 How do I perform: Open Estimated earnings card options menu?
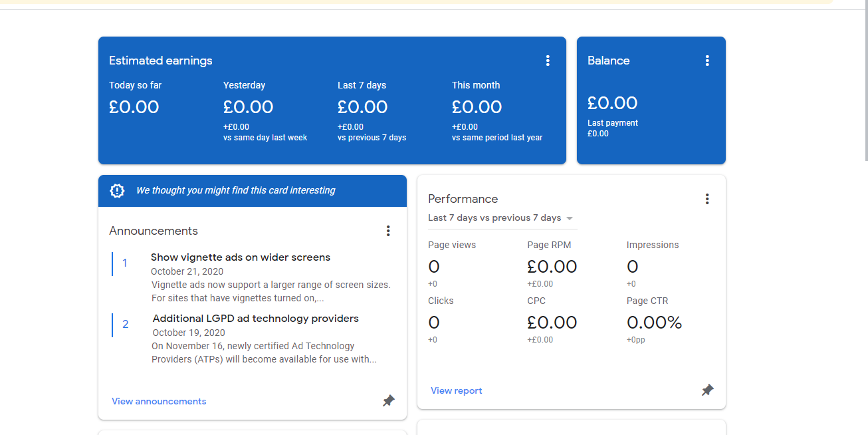[548, 61]
